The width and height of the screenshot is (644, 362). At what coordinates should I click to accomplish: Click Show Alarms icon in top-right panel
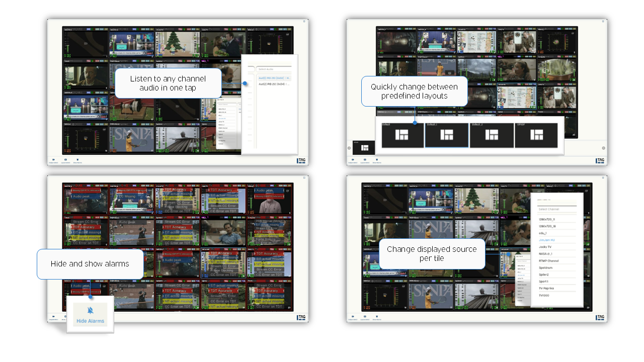coord(376,160)
